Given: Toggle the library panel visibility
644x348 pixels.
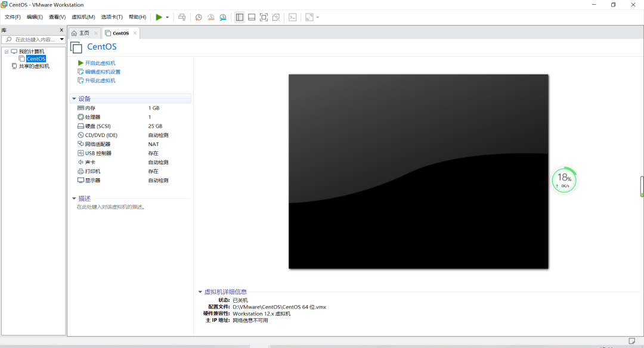Looking at the screenshot, I should pos(239,17).
